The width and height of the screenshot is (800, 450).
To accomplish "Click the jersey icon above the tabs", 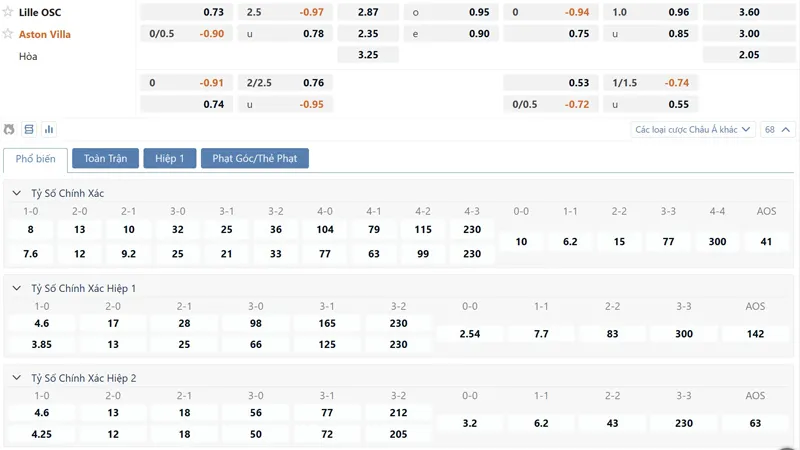I will tap(10, 129).
